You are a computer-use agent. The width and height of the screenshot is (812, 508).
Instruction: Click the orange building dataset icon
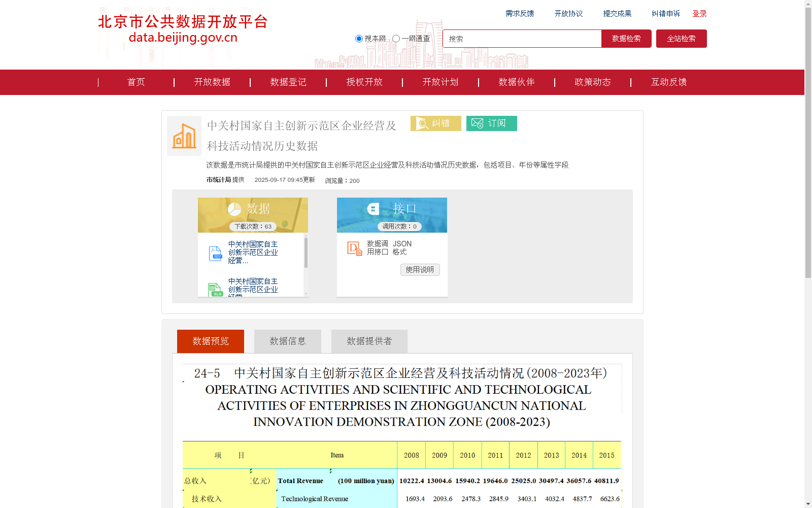(184, 136)
